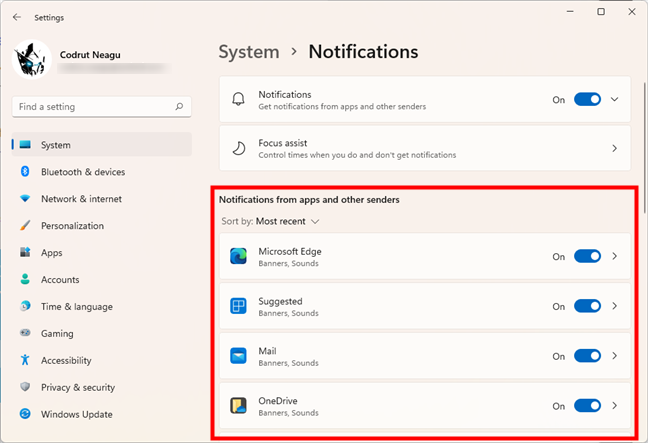Screen dimensions: 648x443
Task: Disable Microsoft Edge notifications toggle
Action: pos(587,256)
